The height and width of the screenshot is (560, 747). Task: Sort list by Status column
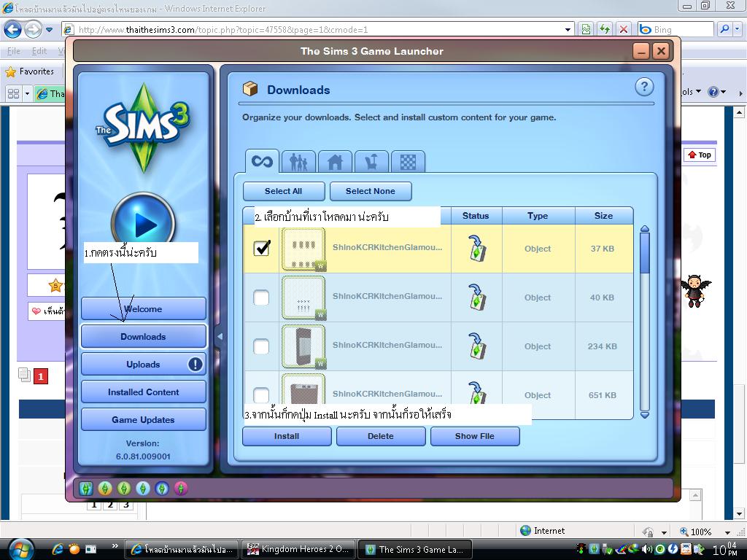point(476,216)
